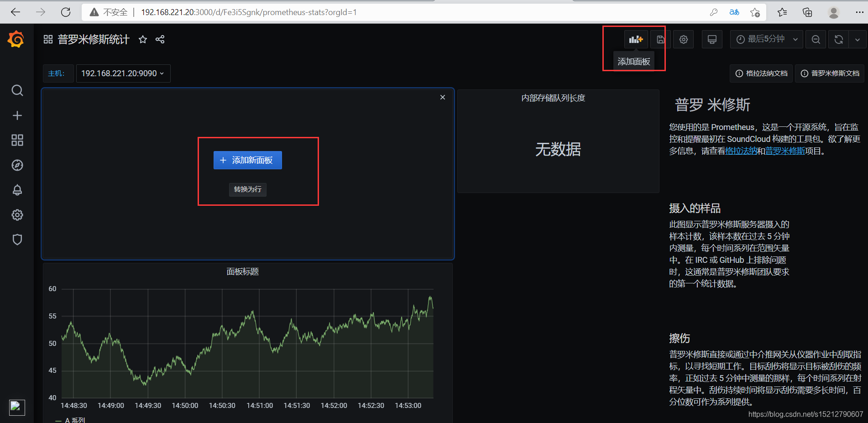Open the Dashboards grid icon in sidebar
Image resolution: width=868 pixels, height=423 pixels.
click(17, 140)
